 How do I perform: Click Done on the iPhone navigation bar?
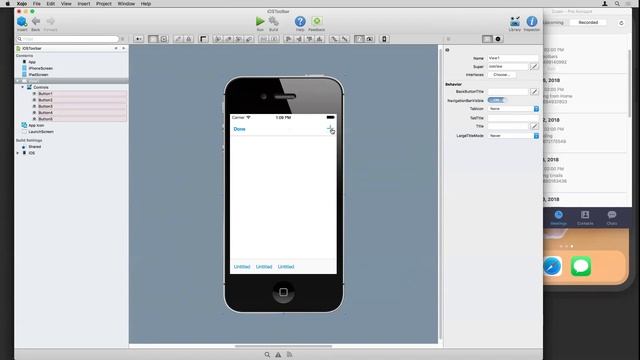tap(240, 129)
